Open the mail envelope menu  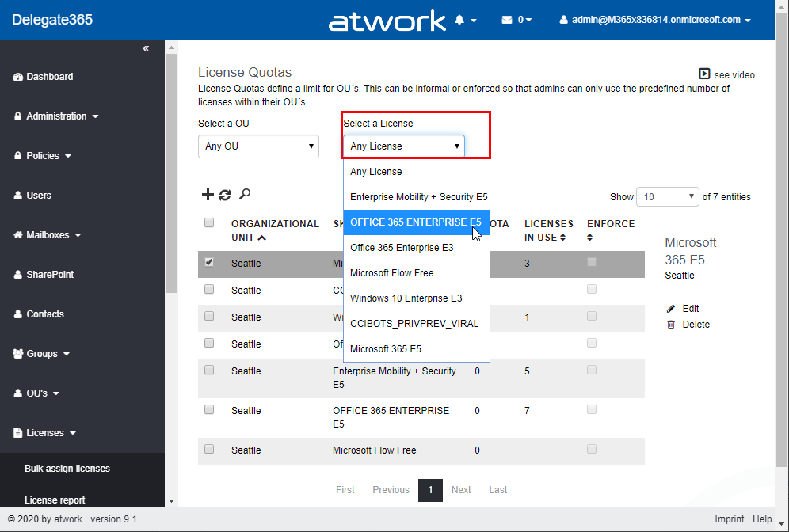(507, 20)
